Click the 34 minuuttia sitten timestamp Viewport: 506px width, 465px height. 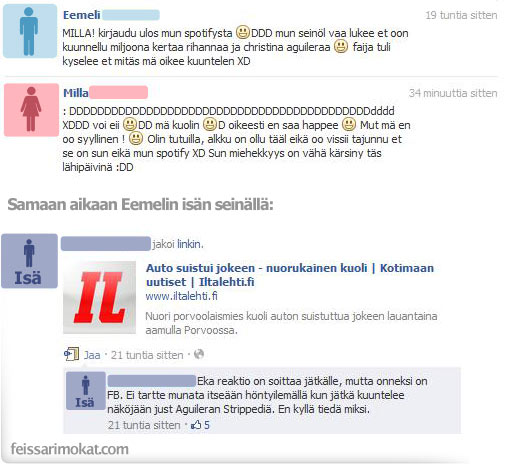pos(453,93)
